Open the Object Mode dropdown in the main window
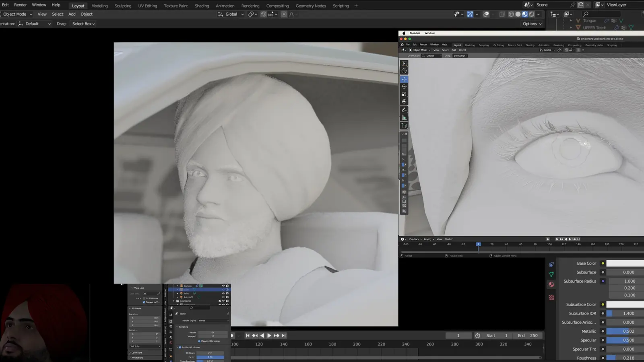644x362 pixels. (16, 14)
